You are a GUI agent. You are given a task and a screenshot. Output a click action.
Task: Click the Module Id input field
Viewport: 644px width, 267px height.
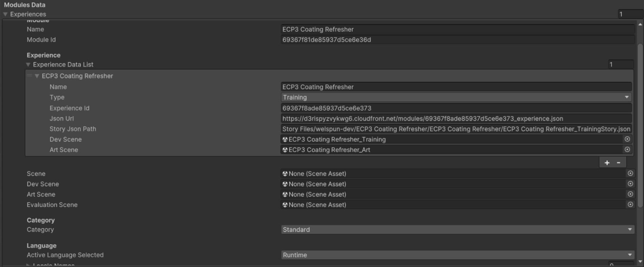(x=458, y=40)
